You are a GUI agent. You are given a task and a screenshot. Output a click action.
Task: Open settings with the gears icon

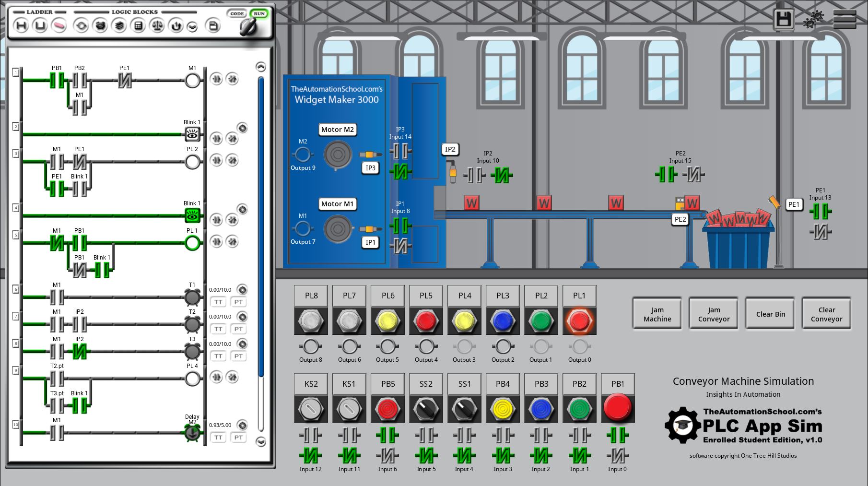813,19
